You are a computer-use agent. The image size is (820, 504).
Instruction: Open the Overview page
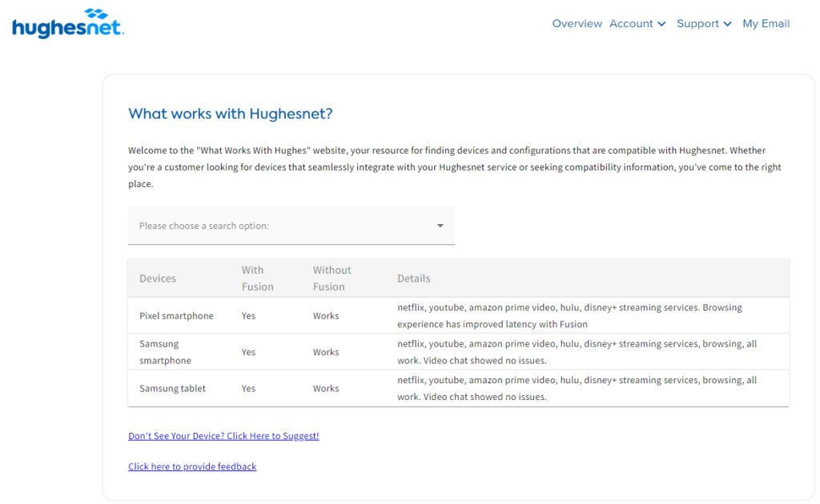coord(577,24)
